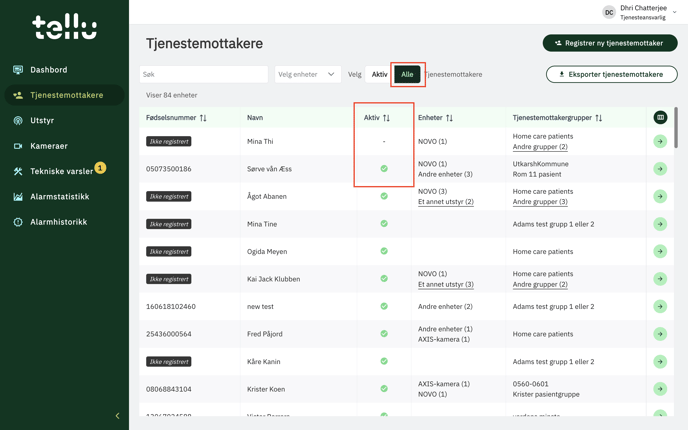Open Ogida Meyen row arrow

(x=660, y=251)
